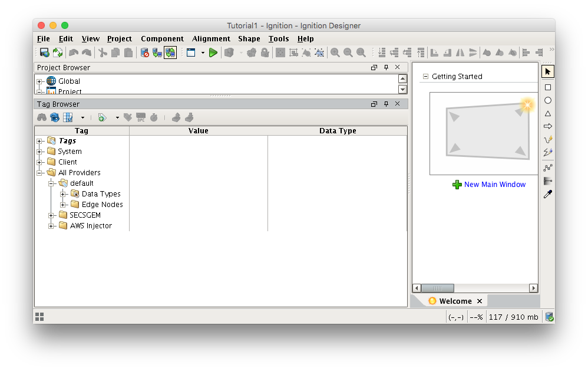588x371 pixels.
Task: Collapse the All Providers tree node
Action: coord(40,173)
